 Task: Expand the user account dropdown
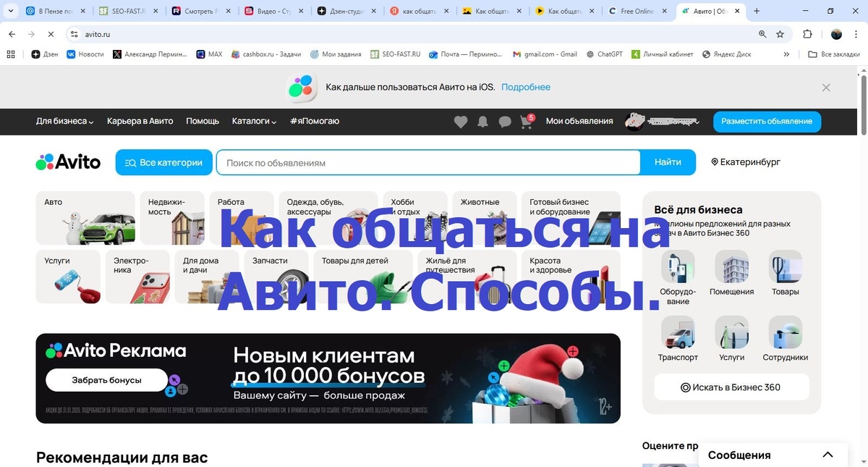point(697,122)
